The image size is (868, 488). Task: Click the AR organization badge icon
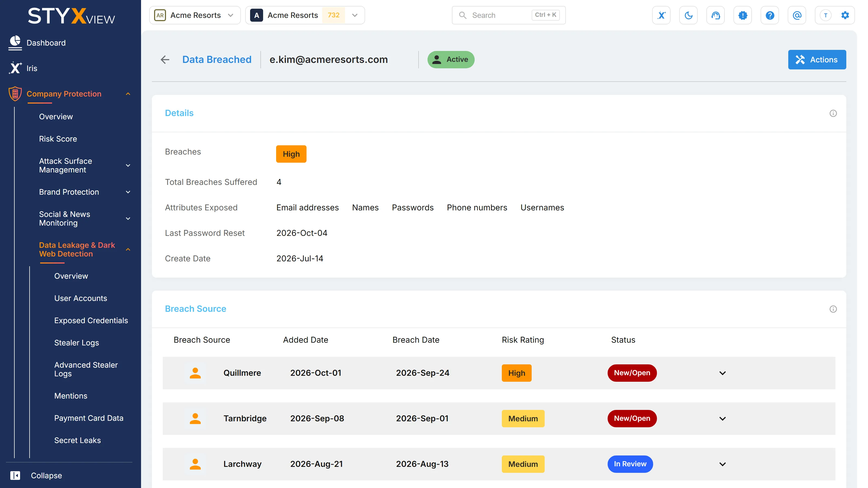[x=160, y=15]
